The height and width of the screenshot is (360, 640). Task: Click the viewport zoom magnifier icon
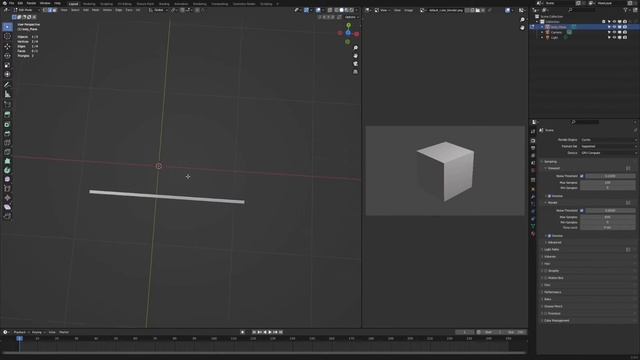click(x=356, y=48)
